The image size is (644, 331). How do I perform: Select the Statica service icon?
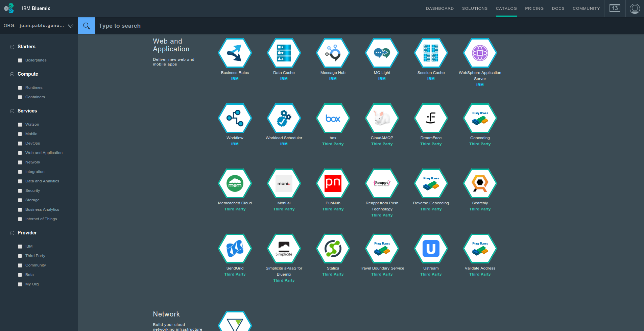click(333, 249)
